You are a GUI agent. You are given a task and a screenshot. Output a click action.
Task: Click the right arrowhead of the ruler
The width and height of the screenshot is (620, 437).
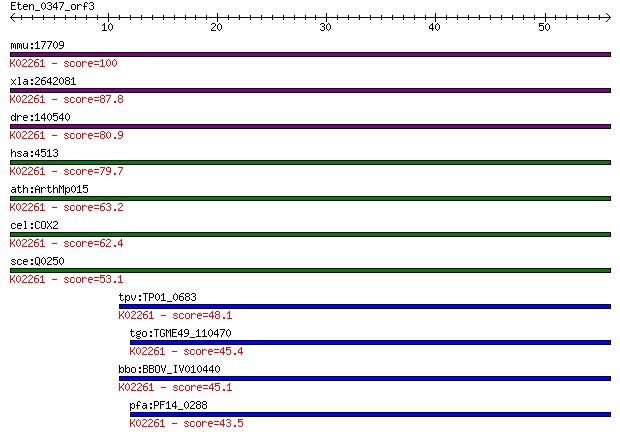click(608, 17)
